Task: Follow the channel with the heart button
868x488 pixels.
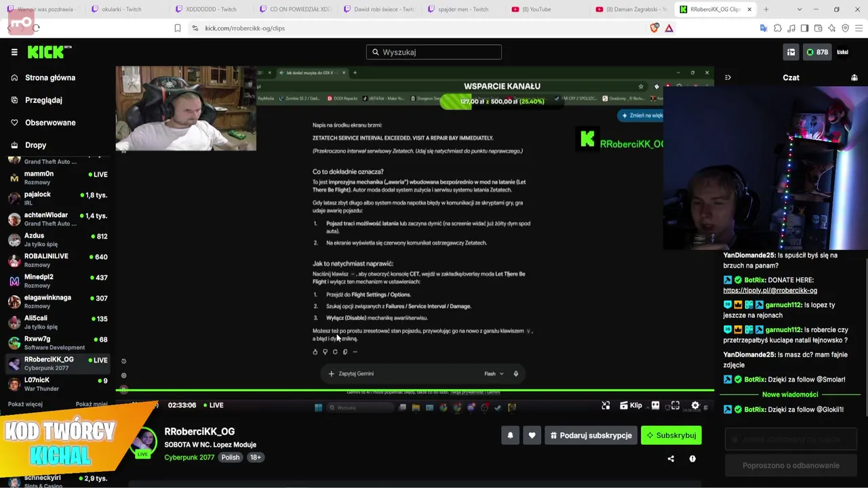Action: [532, 436]
